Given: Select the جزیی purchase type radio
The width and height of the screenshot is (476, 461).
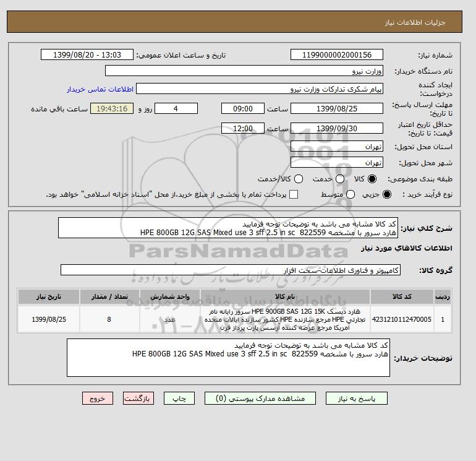Looking at the screenshot, I should (387, 194).
